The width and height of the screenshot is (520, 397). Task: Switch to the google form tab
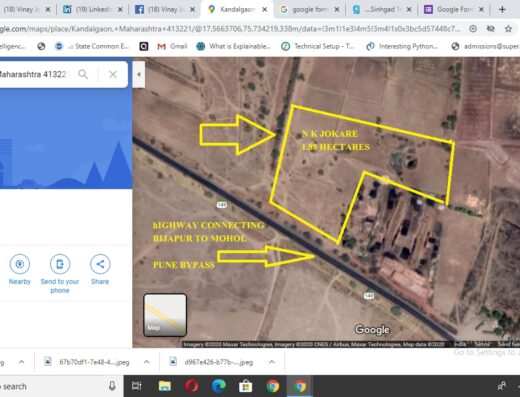point(309,10)
